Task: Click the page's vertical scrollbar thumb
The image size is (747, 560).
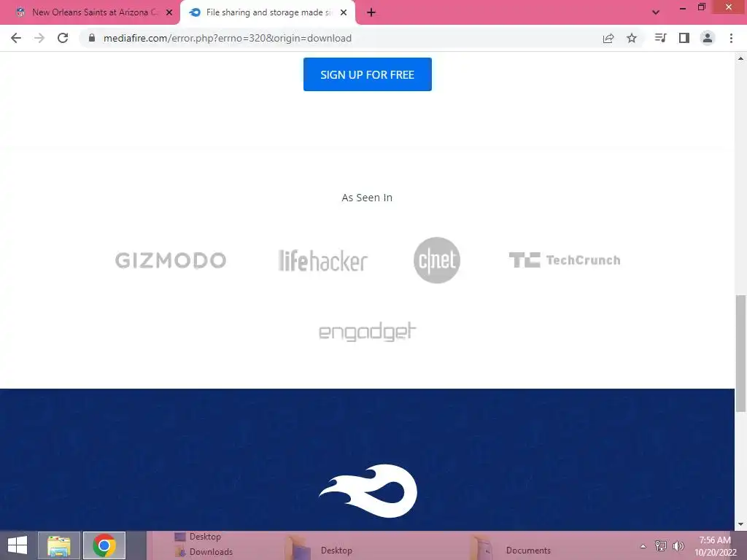Action: tap(741, 354)
